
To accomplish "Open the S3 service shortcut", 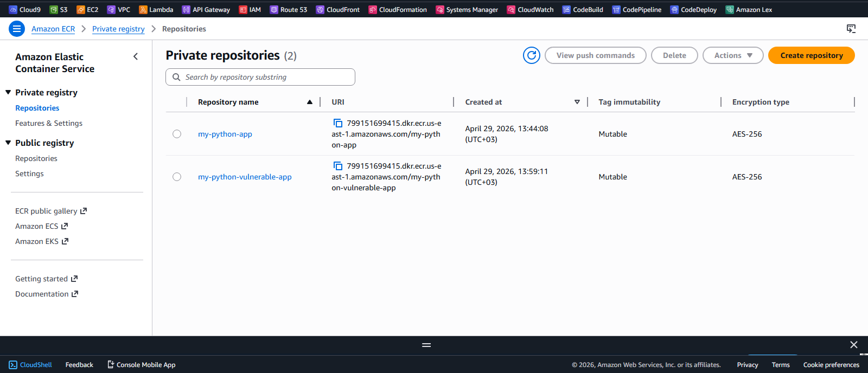I will coord(59,9).
